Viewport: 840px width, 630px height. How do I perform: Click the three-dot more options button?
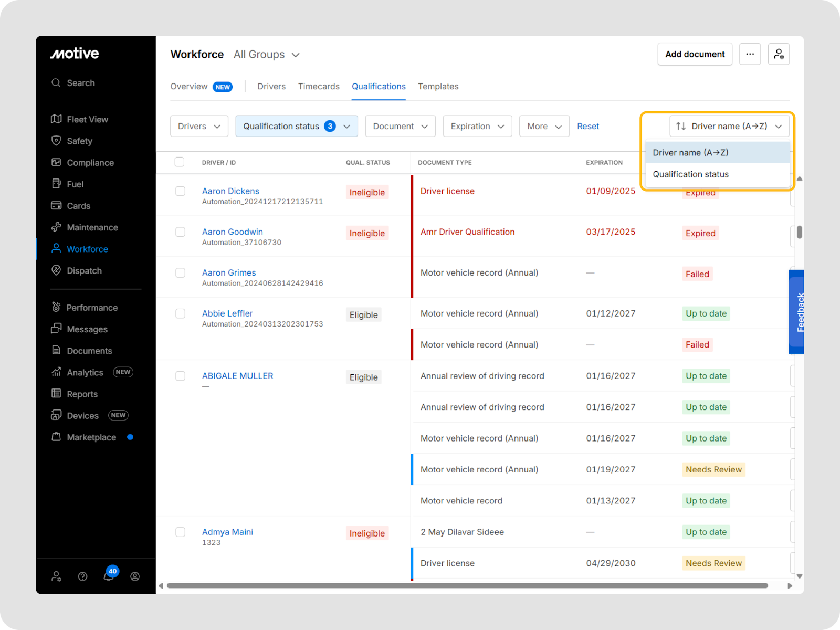point(750,54)
